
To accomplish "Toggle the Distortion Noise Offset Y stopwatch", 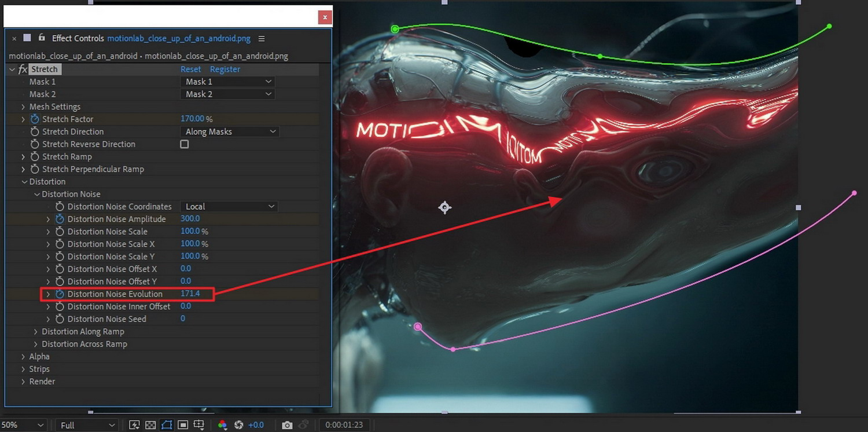I will click(60, 281).
